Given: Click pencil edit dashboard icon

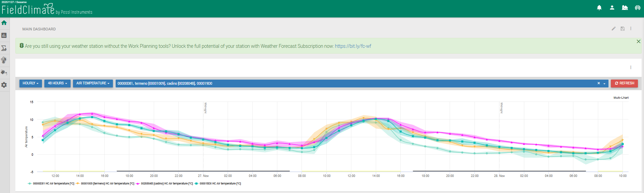Looking at the screenshot, I should 614,29.
